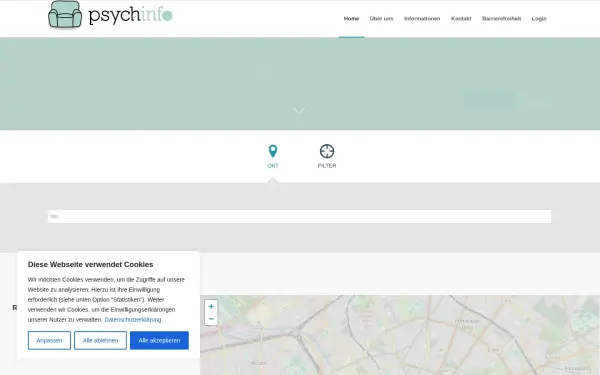Focus the location search input field
The width and height of the screenshot is (600, 375).
pyautogui.click(x=299, y=216)
